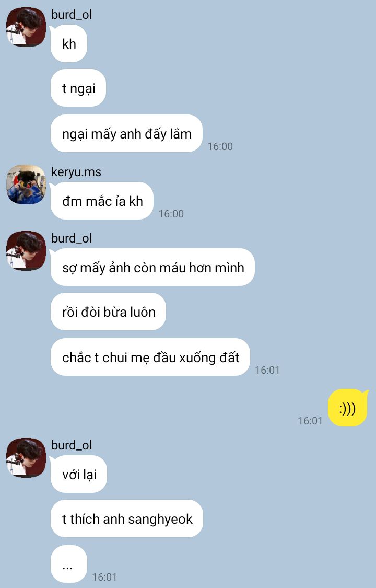Tap the yellow ':)))' sent message

(x=347, y=408)
